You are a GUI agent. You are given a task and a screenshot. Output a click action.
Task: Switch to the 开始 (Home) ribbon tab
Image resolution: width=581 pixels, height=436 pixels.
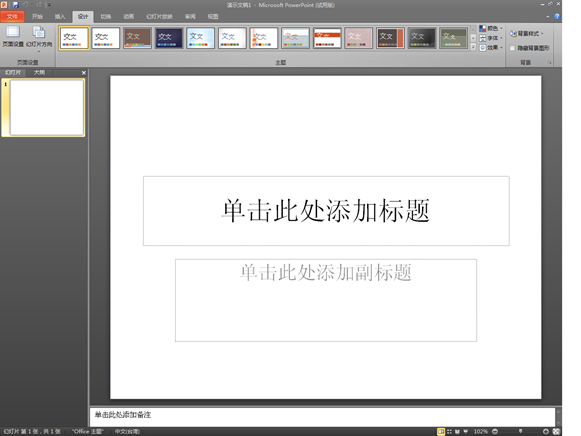pos(37,16)
